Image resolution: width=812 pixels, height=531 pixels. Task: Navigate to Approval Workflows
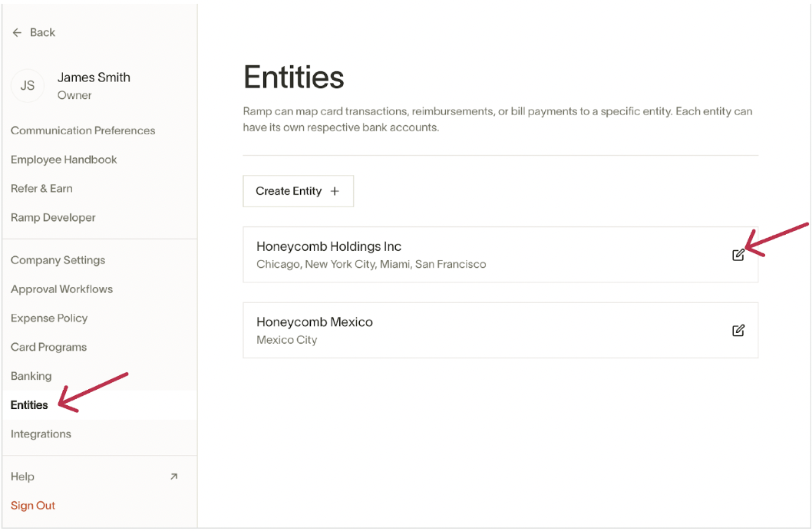pyautogui.click(x=61, y=289)
